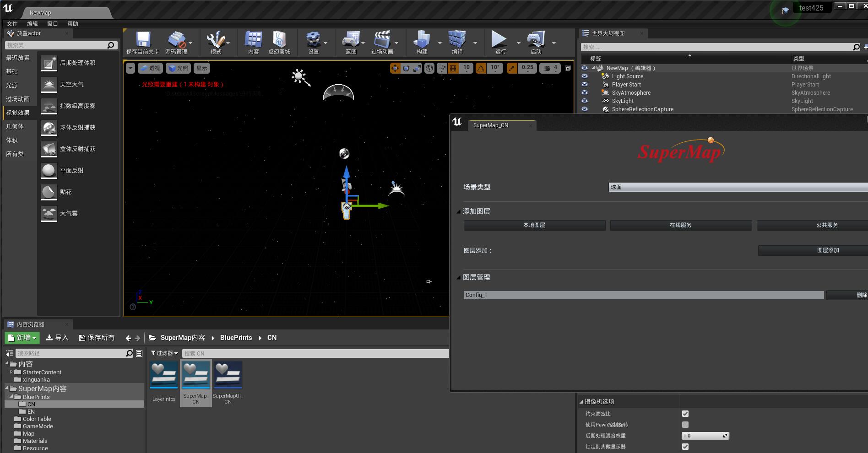Toggle visibility of Light Source actor
The width and height of the screenshot is (868, 453).
tap(585, 76)
